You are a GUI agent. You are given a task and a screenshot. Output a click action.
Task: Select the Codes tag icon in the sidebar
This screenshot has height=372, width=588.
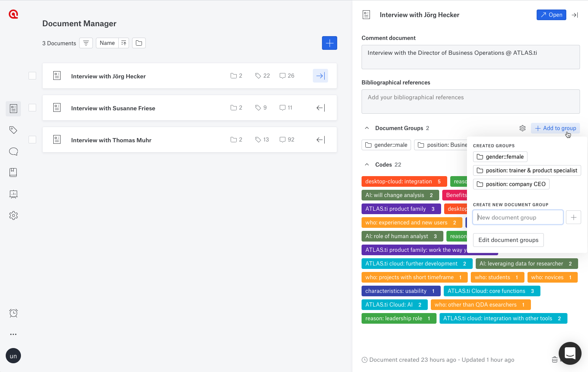(x=13, y=130)
